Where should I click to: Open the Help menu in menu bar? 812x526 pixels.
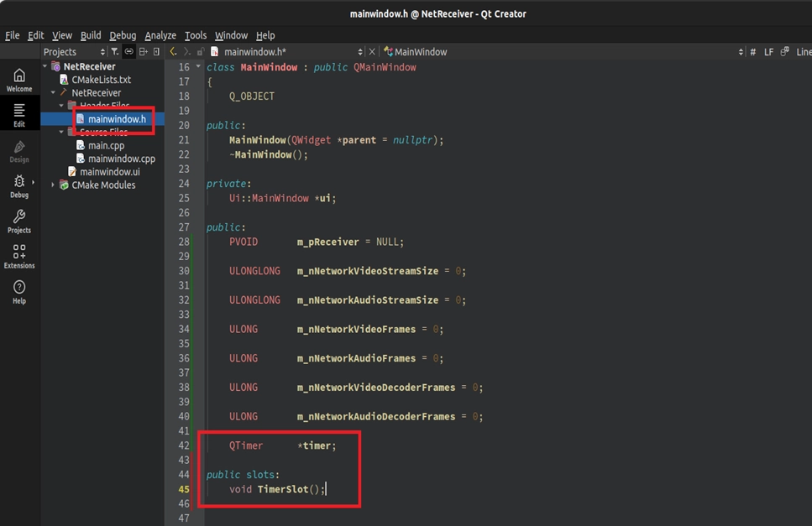click(x=265, y=35)
